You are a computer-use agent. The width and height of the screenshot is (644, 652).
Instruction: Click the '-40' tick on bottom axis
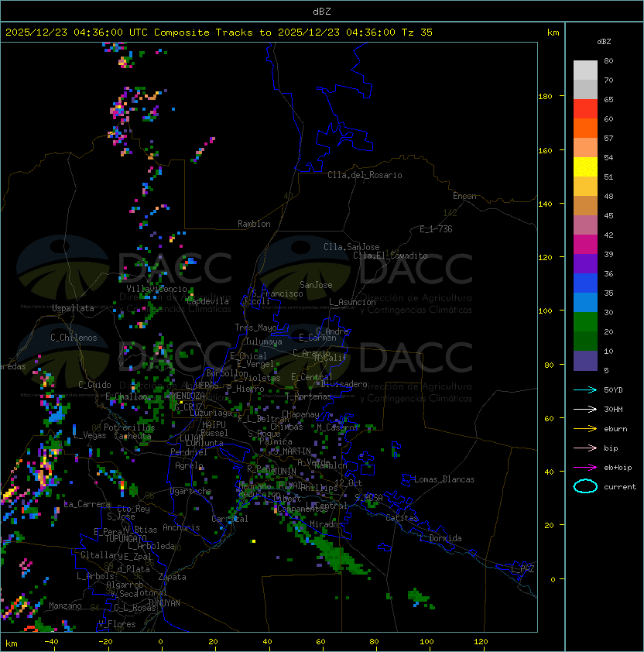(x=52, y=642)
